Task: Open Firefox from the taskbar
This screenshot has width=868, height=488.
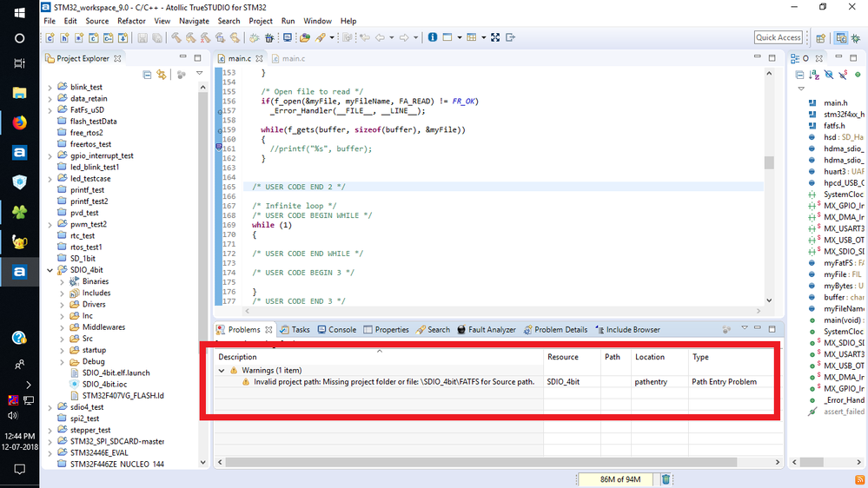Action: (x=19, y=122)
